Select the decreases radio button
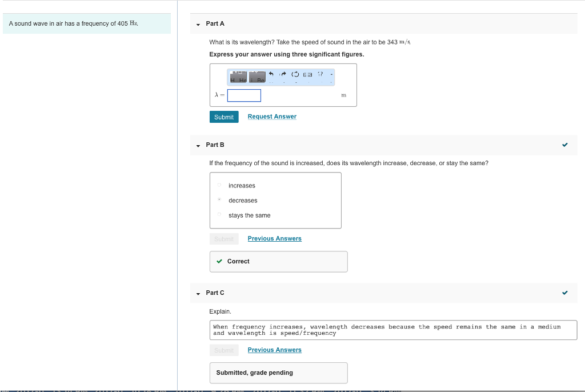The image size is (585, 392). [219, 200]
